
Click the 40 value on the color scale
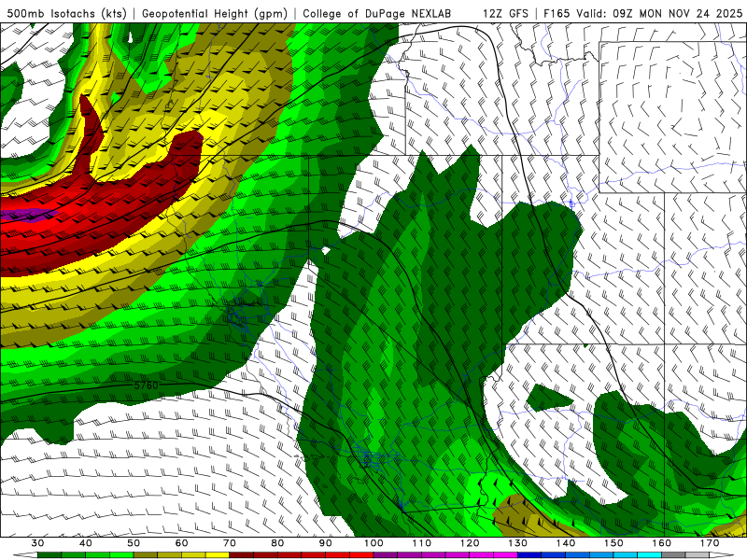[86, 543]
